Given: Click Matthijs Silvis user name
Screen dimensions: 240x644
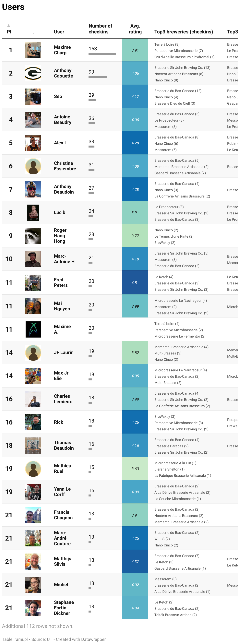Looking at the screenshot, I should coord(63,561).
